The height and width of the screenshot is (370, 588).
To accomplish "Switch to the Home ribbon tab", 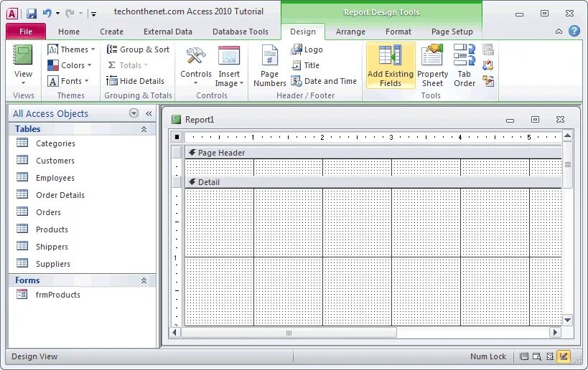I will (x=69, y=32).
